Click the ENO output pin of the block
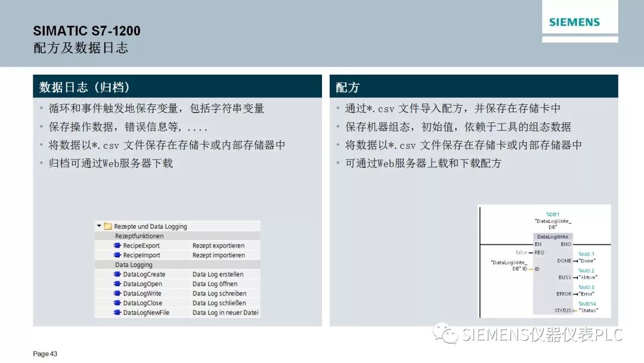 pos(566,244)
